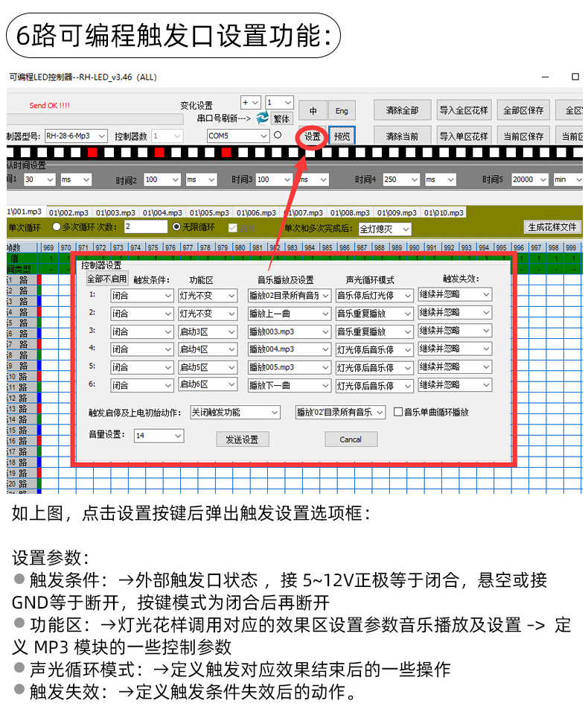
Task: Select the 01\010.mp3 tab
Action: point(444,212)
